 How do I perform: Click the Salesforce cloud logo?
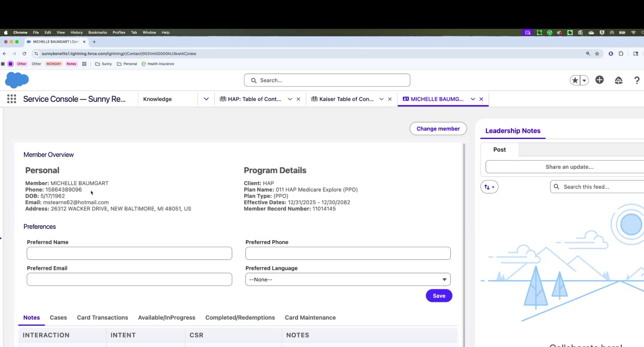pos(17,80)
